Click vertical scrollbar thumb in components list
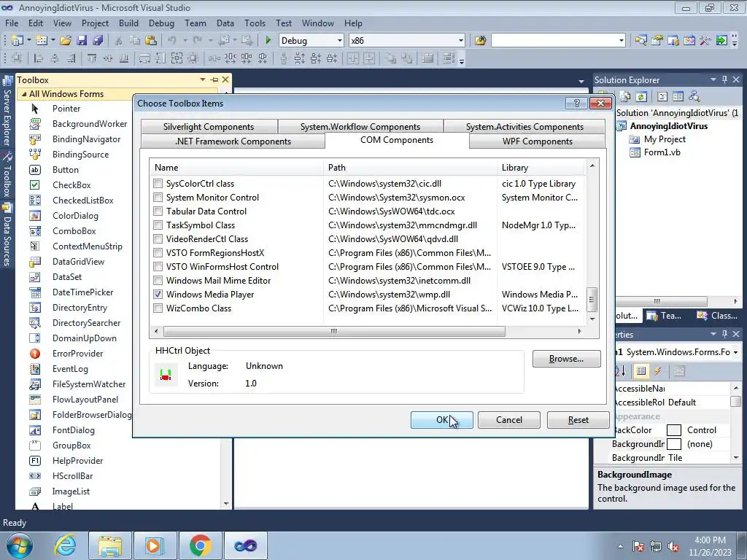The width and height of the screenshot is (747, 560). point(592,299)
